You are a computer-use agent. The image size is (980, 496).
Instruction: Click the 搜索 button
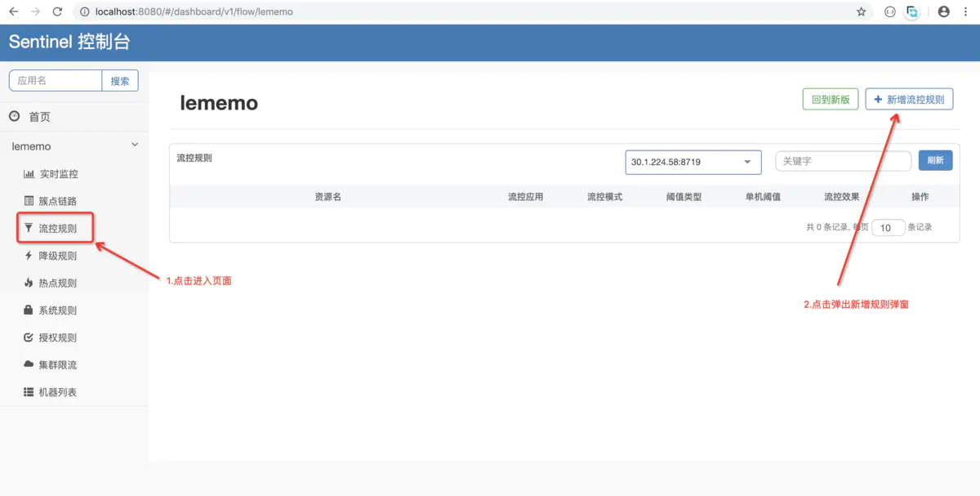pos(120,80)
